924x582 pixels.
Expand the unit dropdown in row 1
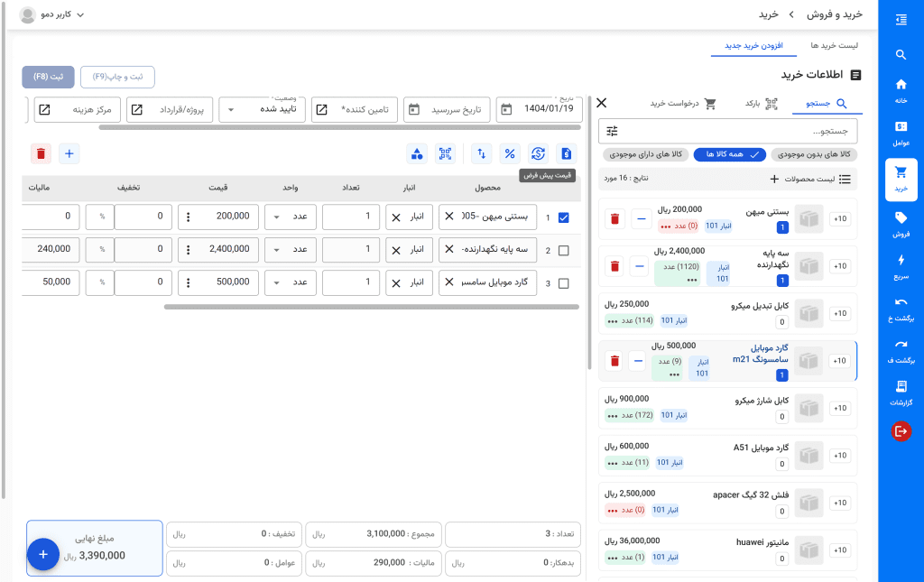coord(275,217)
